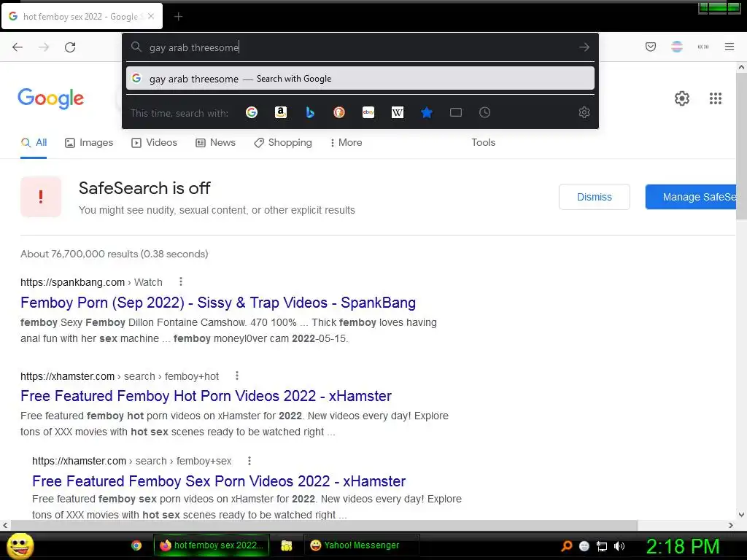Click the orange magnifier tray icon
Screen dimensions: 747x560
point(566,546)
